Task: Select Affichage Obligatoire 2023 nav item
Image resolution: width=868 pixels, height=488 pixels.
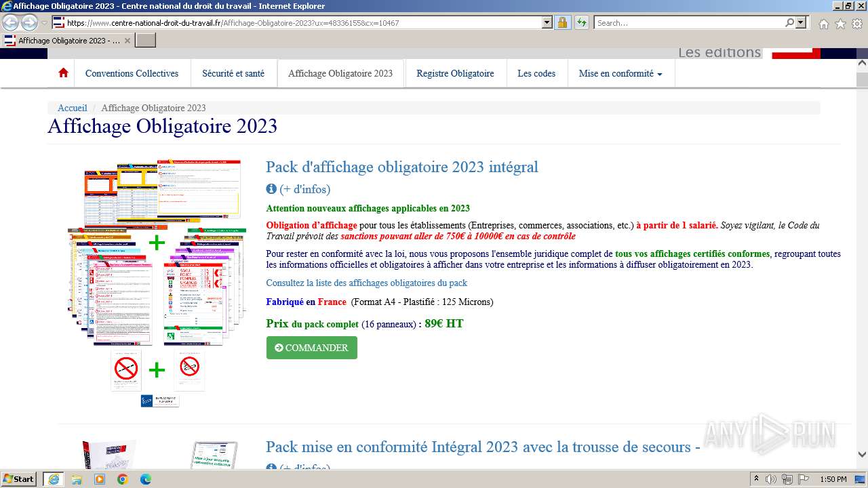Action: click(x=340, y=73)
